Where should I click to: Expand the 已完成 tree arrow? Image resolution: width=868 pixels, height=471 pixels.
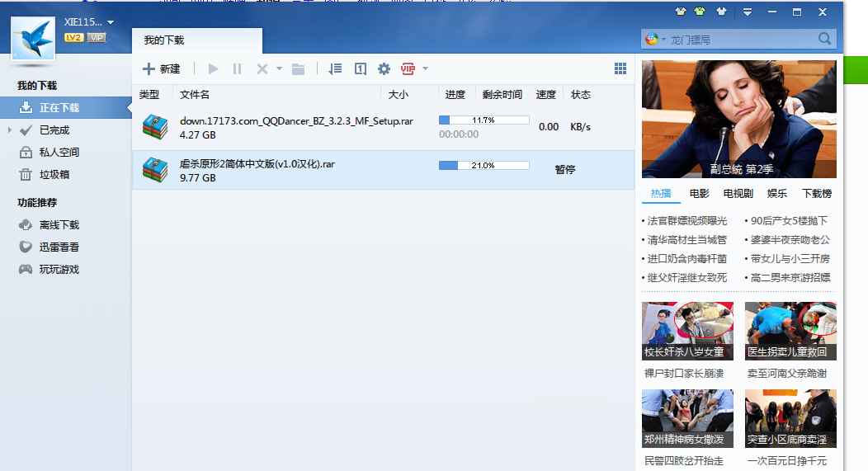coord(9,130)
